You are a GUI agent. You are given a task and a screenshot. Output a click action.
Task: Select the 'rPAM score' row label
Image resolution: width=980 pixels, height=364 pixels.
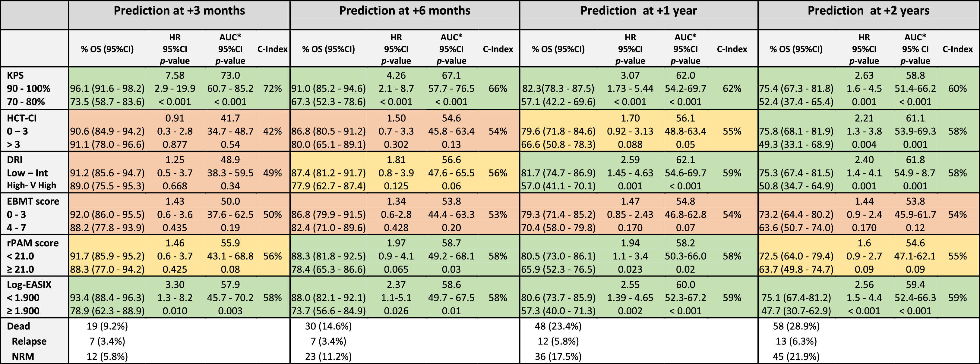(x=33, y=243)
